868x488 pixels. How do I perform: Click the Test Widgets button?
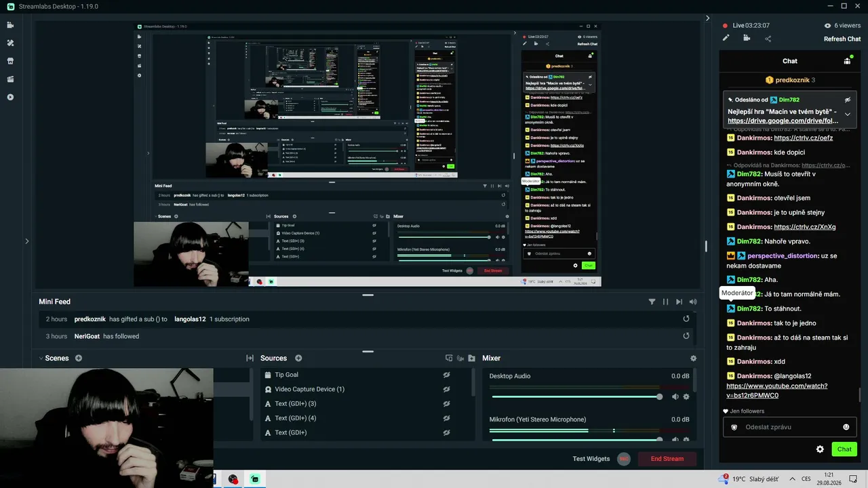[591, 459]
